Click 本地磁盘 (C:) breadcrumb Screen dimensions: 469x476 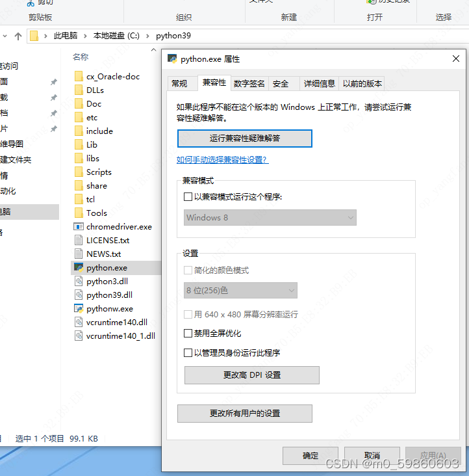116,36
